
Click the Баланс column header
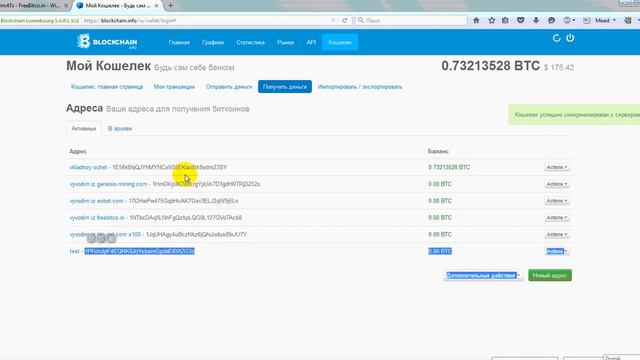[x=438, y=151]
